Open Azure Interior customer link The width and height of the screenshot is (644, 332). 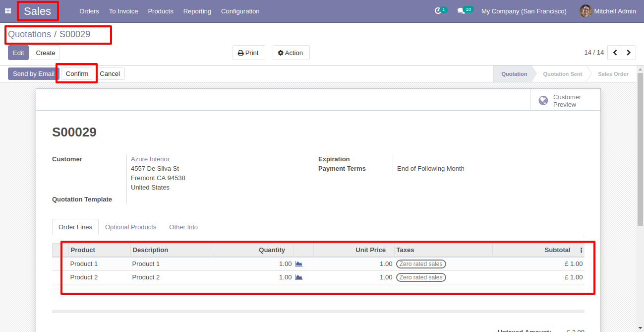(x=150, y=159)
